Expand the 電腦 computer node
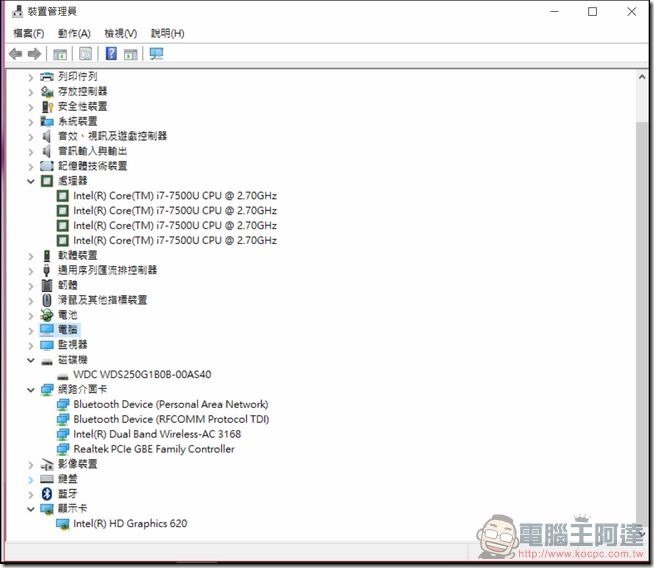 [30, 331]
